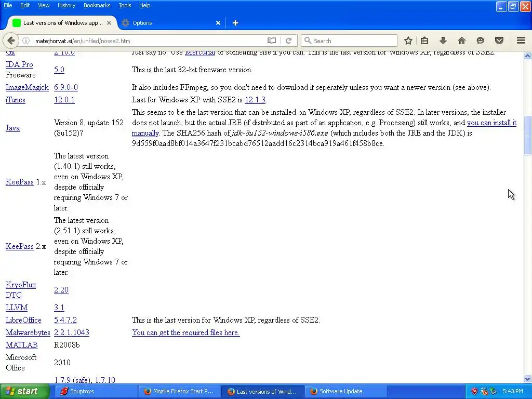532x399 pixels.
Task: Go back with the back arrow button
Action: coord(10,41)
